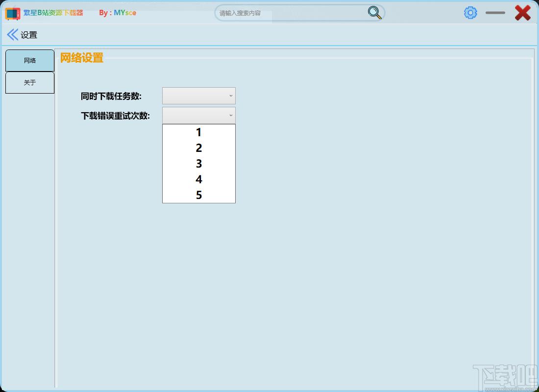Open settings with the gear icon

click(x=470, y=13)
